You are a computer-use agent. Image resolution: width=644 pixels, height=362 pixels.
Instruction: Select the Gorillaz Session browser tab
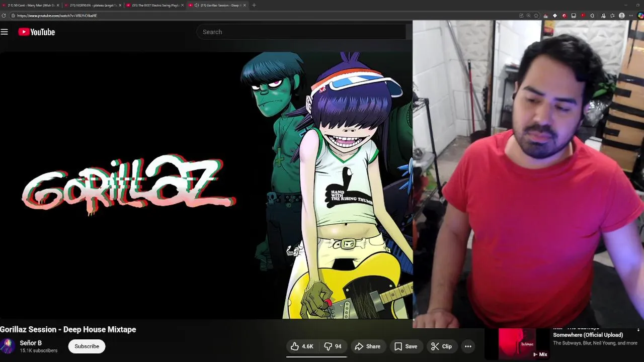(x=217, y=5)
